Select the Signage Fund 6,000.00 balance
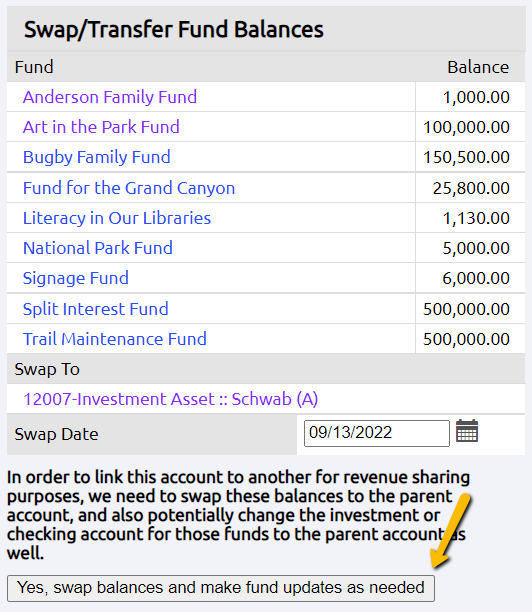This screenshot has width=532, height=612. (470, 278)
